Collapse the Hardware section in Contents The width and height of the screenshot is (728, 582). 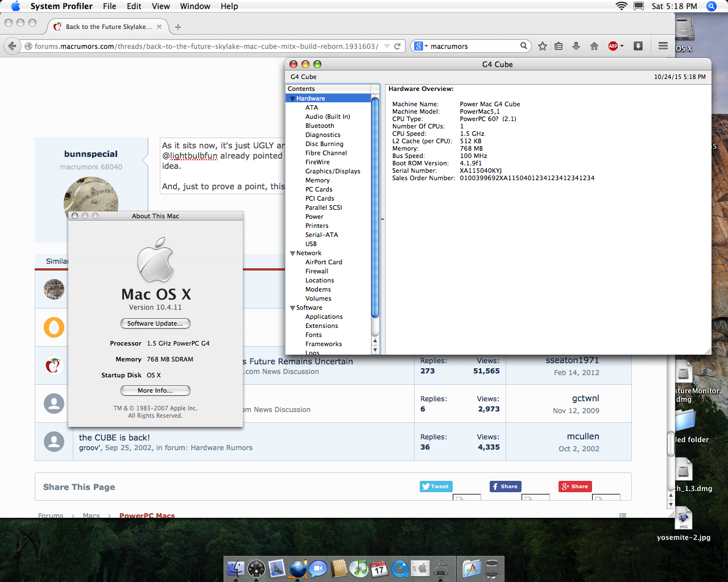[x=292, y=99]
